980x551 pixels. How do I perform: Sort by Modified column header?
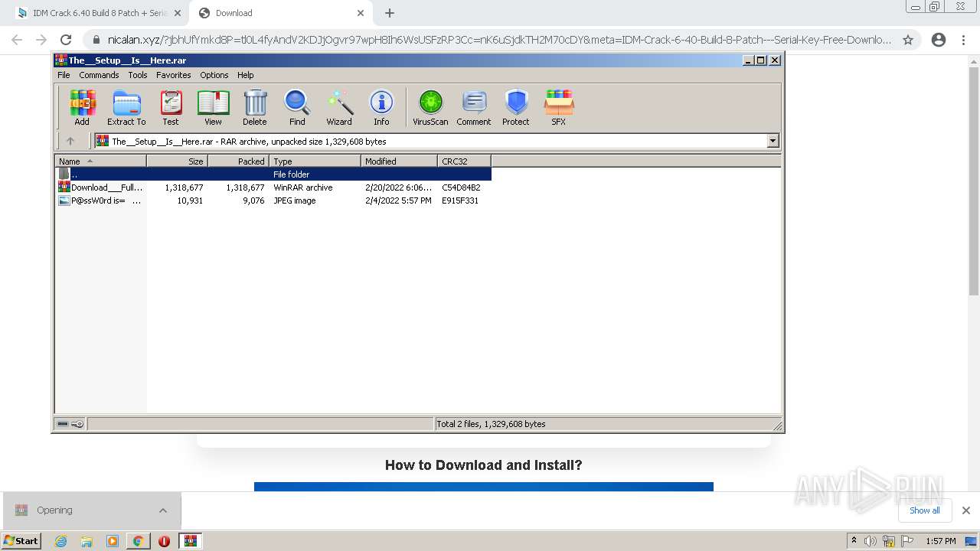(x=399, y=161)
